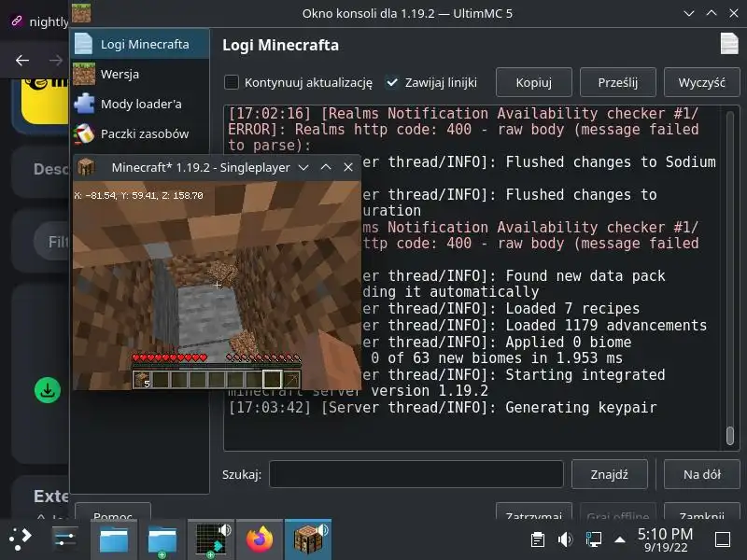This screenshot has height=560, width=747.
Task: Click the log vertical scrollbar handle
Action: point(730,436)
